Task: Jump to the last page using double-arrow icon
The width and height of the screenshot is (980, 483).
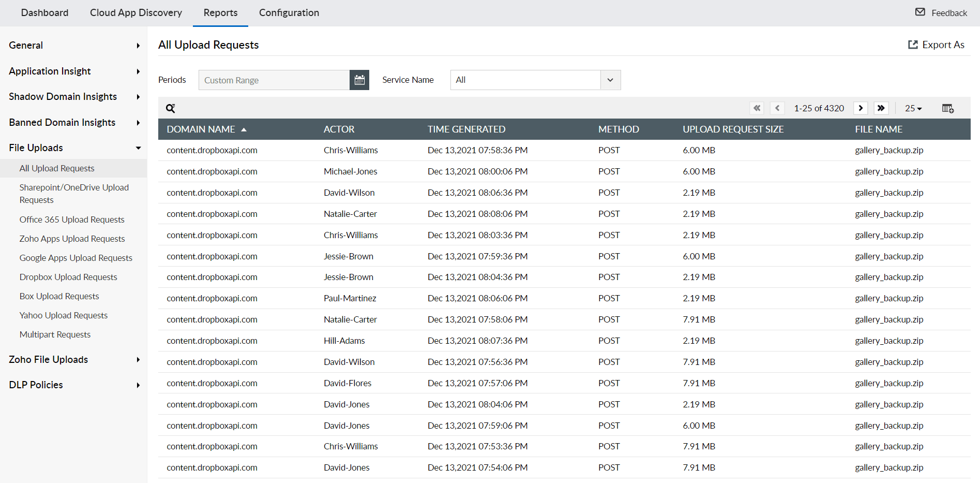Action: [x=881, y=108]
